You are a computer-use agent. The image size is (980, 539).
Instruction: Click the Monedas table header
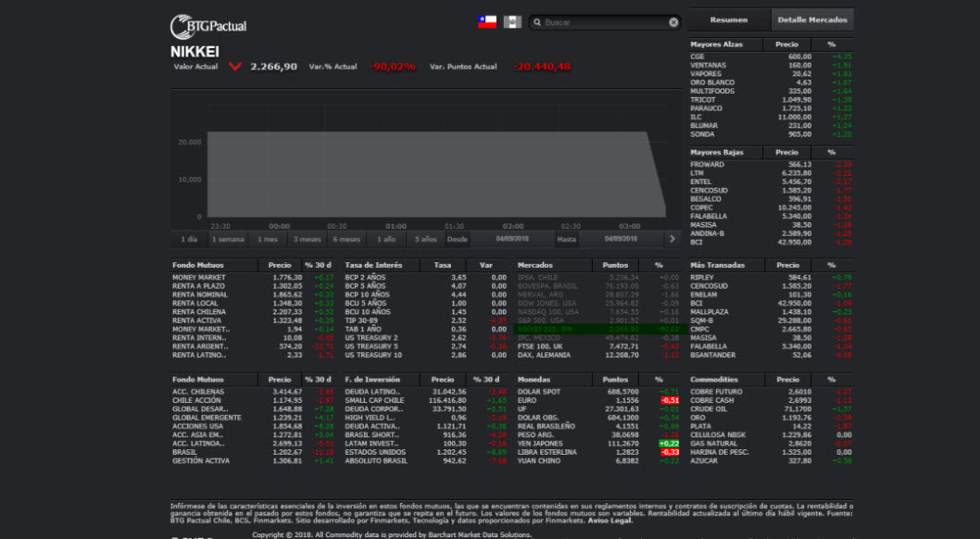click(534, 380)
